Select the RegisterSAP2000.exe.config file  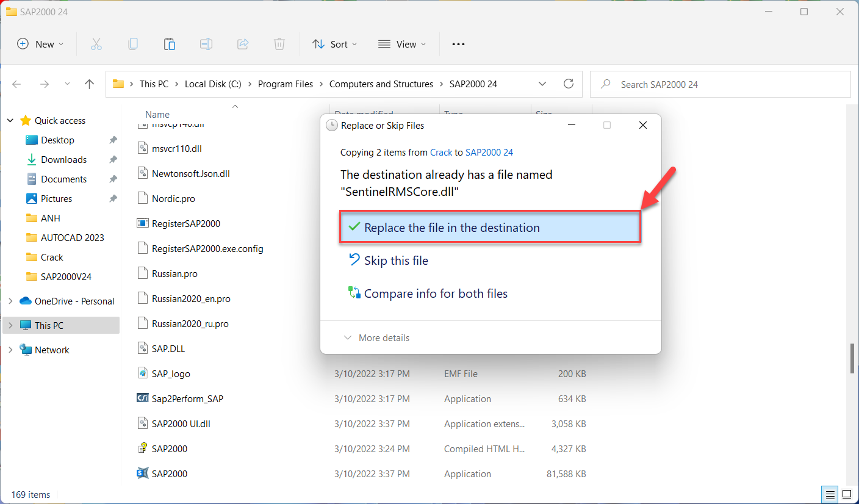point(207,248)
